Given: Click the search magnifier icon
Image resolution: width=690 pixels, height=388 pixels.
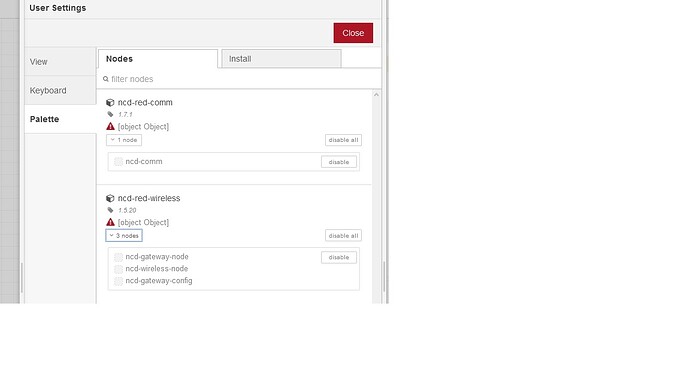Looking at the screenshot, I should (x=106, y=79).
